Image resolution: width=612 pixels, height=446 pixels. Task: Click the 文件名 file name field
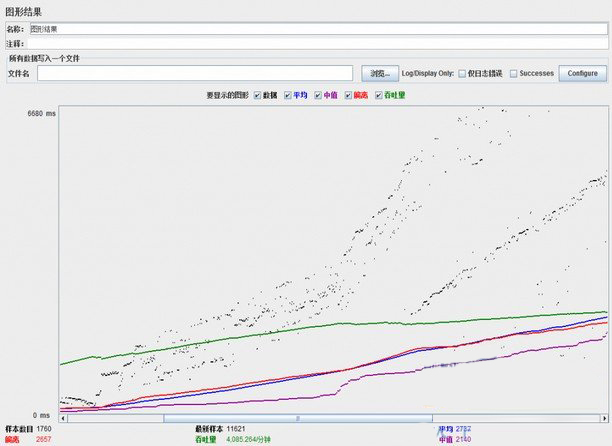click(x=195, y=73)
